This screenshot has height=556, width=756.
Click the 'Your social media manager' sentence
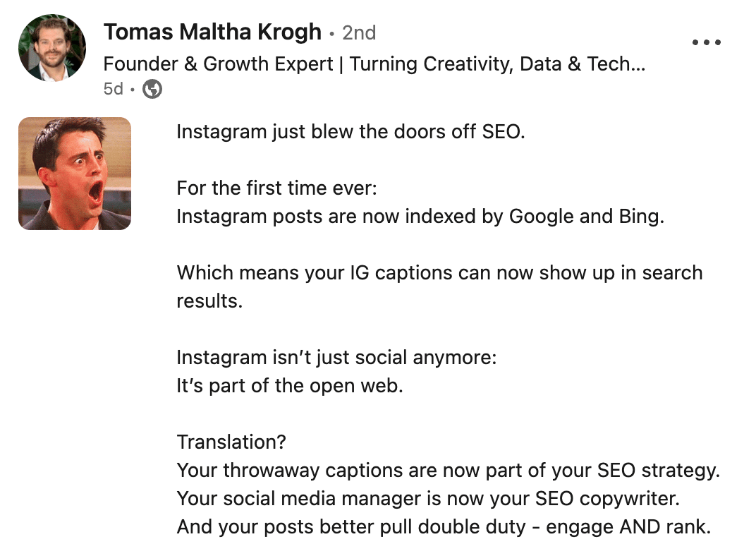pyautogui.click(x=428, y=499)
